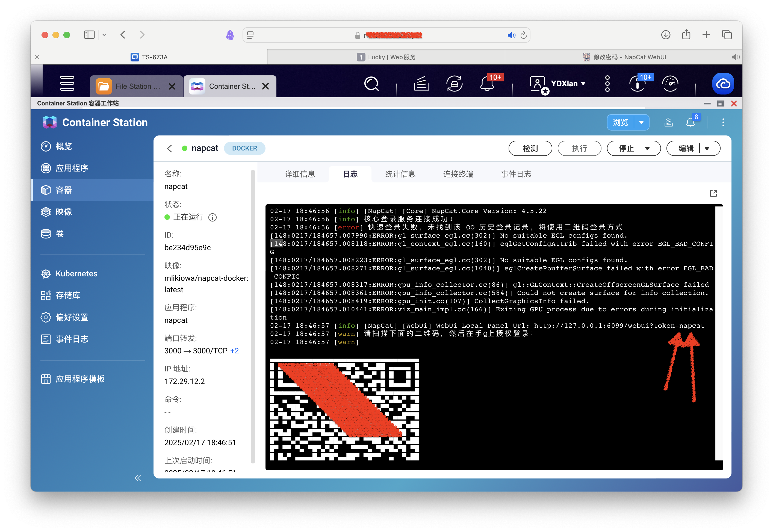This screenshot has height=532, width=773.
Task: Open the background tasks stack icon
Action: coord(421,84)
